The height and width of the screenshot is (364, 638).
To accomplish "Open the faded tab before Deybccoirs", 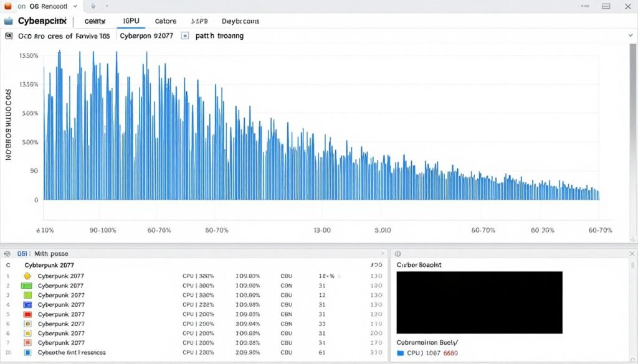I will tap(199, 21).
